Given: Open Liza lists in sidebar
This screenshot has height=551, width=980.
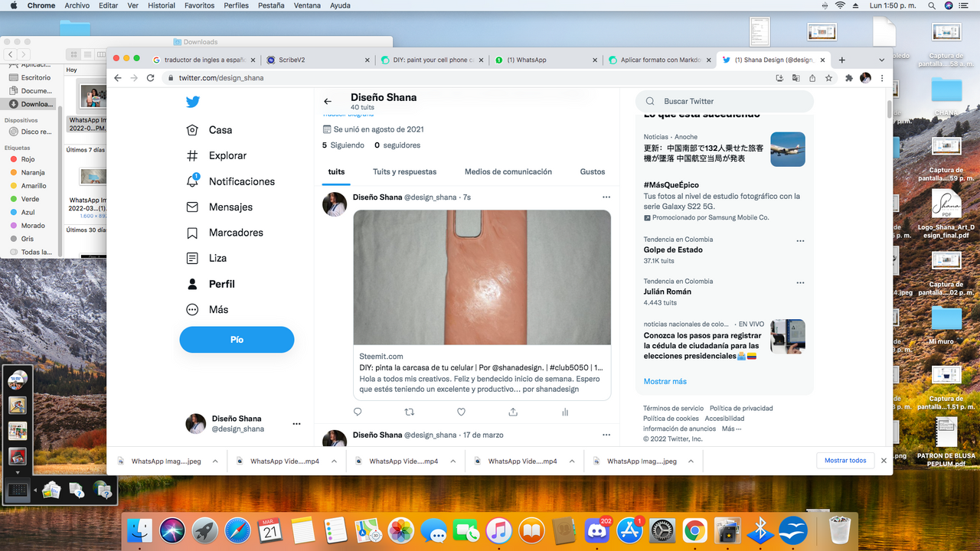Looking at the screenshot, I should tap(207, 258).
